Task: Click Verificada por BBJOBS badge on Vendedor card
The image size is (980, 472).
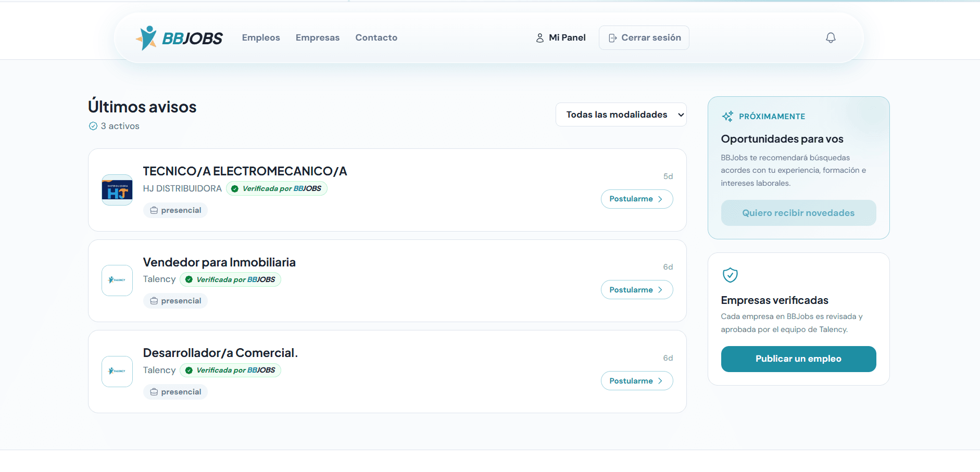Action: (230, 279)
